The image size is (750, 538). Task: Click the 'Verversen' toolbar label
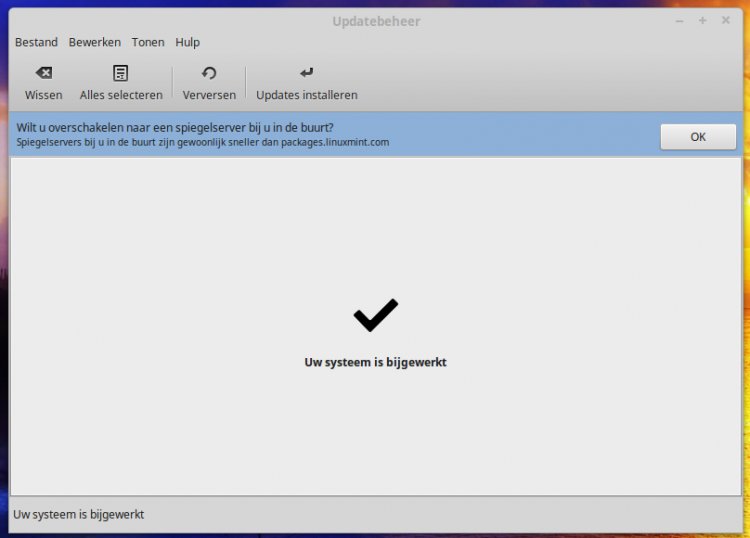click(209, 95)
